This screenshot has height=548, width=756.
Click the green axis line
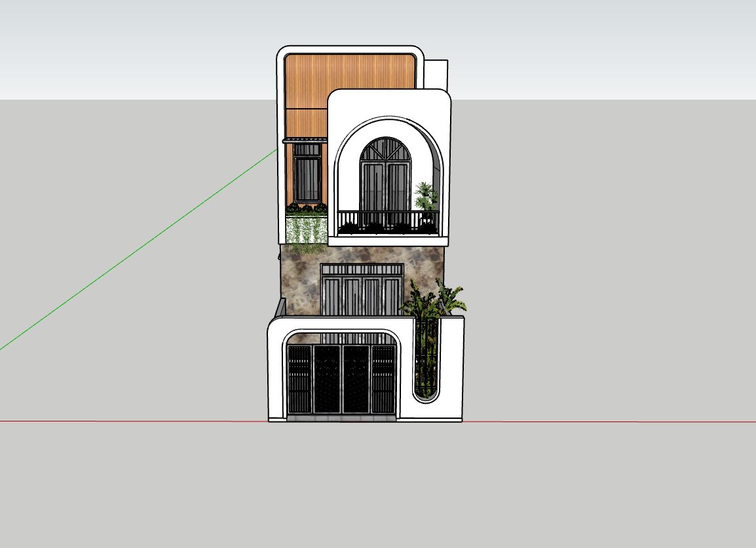(138, 250)
